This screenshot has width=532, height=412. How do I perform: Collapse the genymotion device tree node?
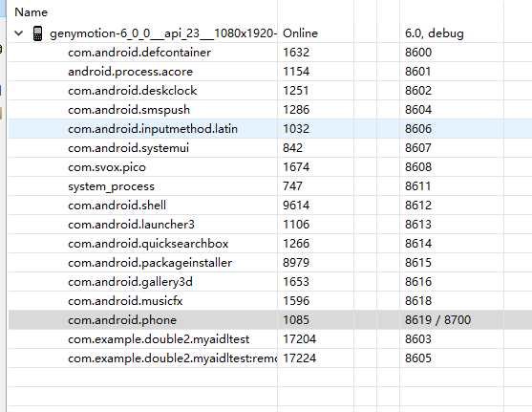pos(19,33)
